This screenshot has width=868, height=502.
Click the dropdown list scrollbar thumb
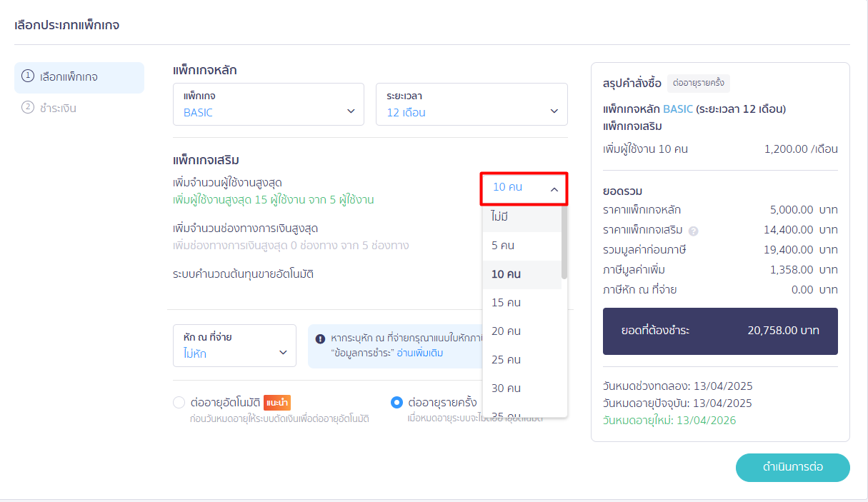(x=564, y=241)
